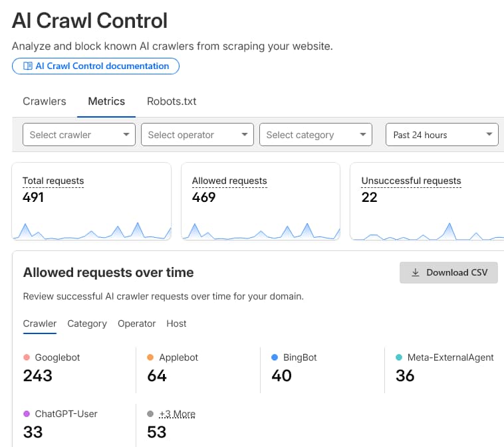Select the Metrics tab

tap(106, 102)
